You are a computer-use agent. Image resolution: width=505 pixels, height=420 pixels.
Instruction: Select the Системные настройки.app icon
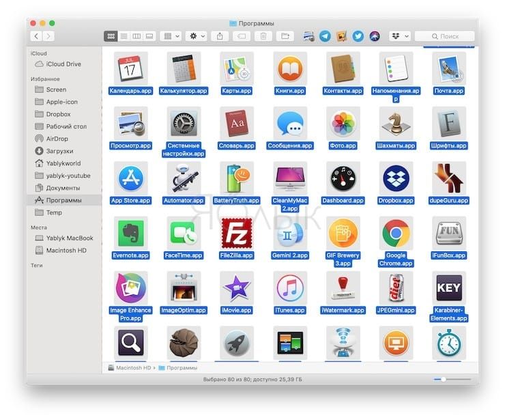184,123
